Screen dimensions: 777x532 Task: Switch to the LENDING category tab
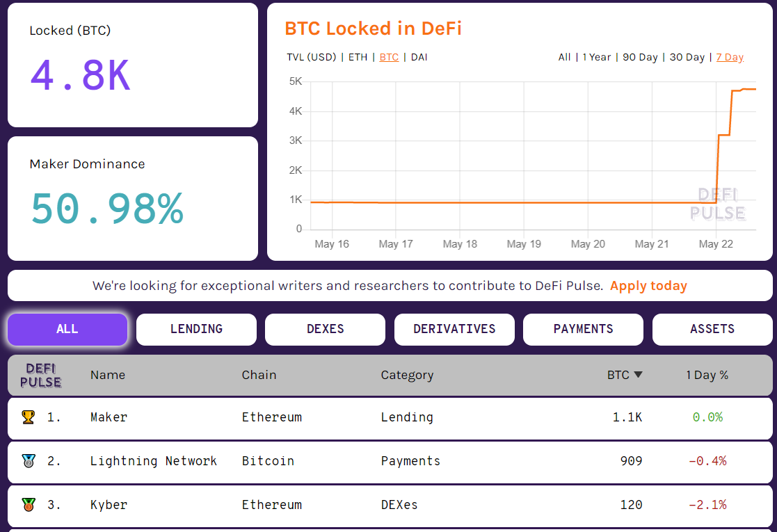coord(196,329)
